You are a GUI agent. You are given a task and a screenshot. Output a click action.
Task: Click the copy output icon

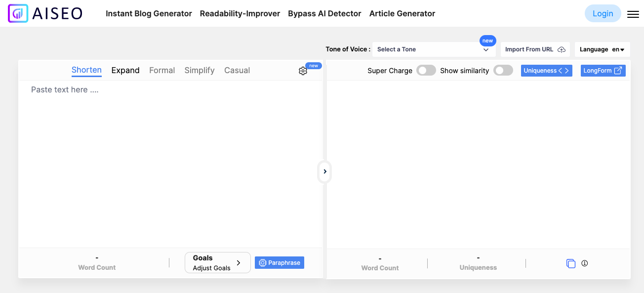pyautogui.click(x=571, y=263)
